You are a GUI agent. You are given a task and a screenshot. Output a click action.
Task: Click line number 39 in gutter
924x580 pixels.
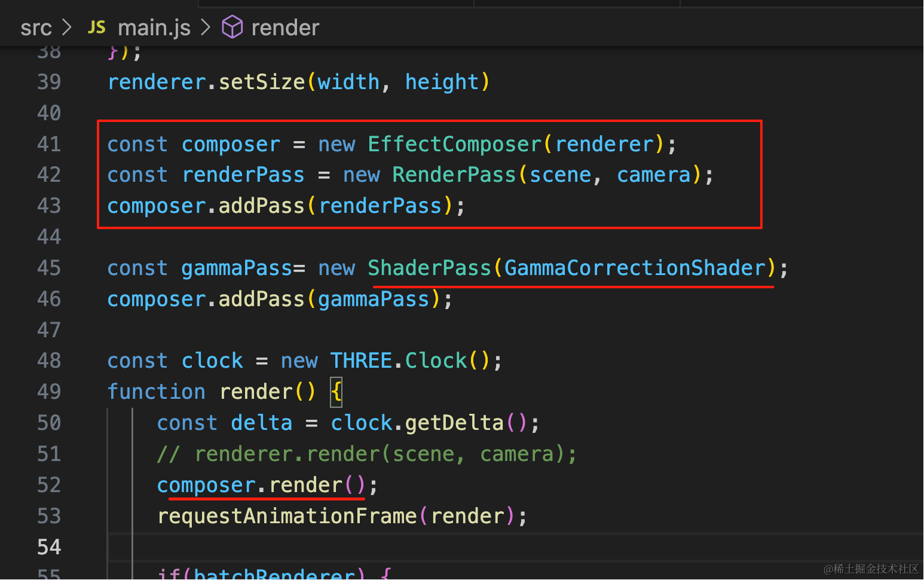49,82
